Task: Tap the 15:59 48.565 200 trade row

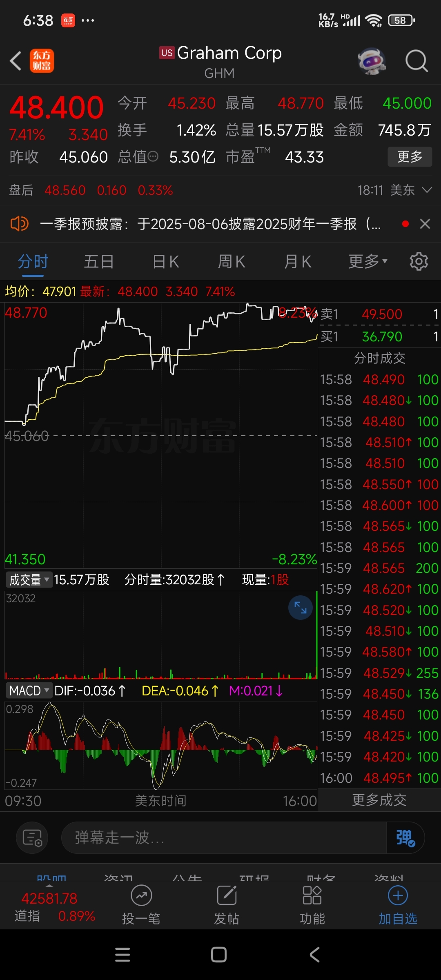Action: point(379,568)
